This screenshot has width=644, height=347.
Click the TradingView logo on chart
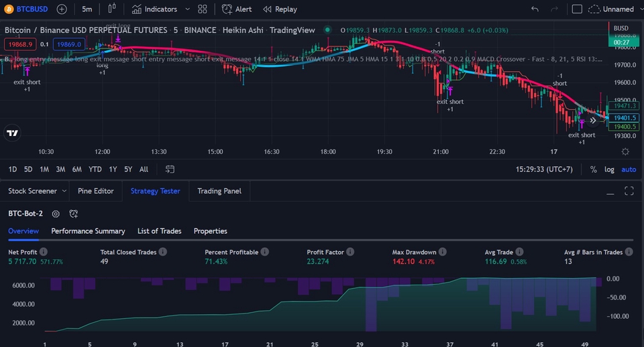13,133
